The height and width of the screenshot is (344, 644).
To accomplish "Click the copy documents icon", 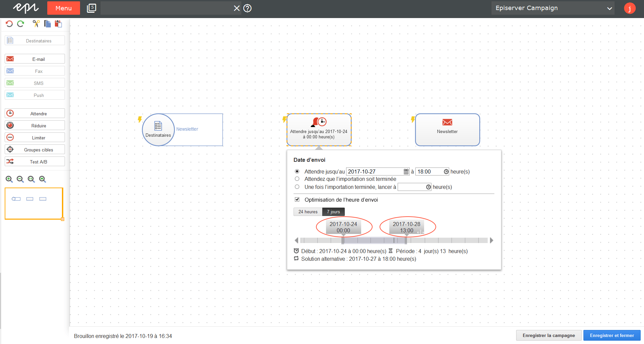I will (48, 24).
